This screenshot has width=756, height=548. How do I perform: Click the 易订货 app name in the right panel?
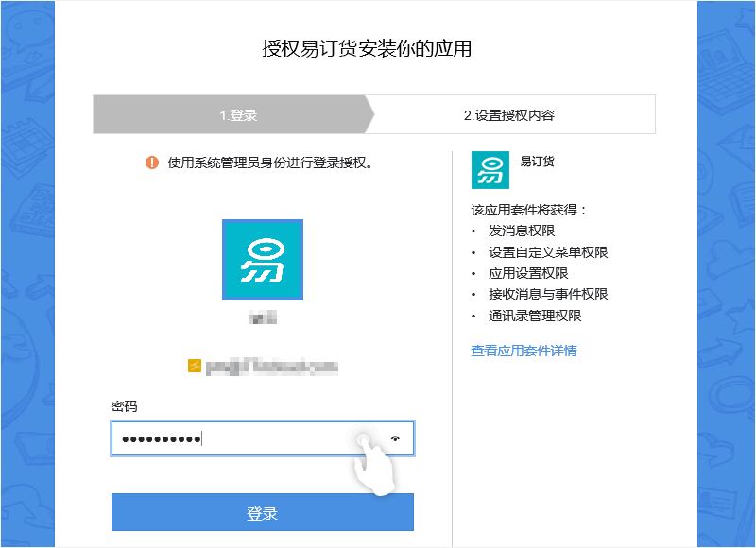tap(537, 162)
